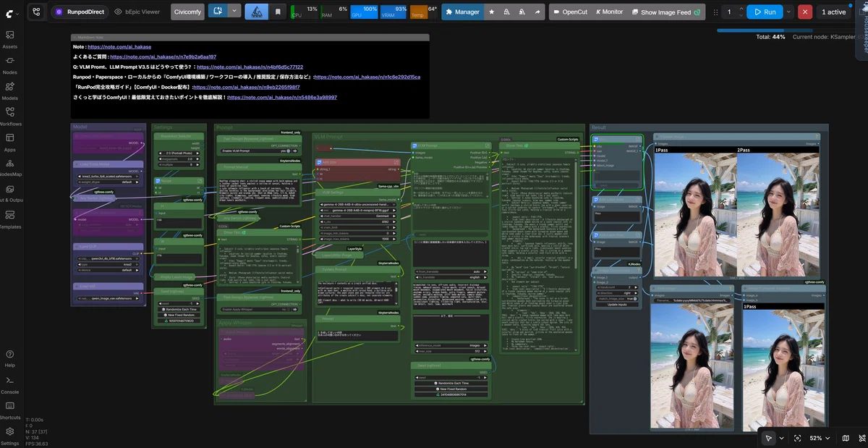Click the fit view icon
The height and width of the screenshot is (448, 868).
(x=797, y=438)
